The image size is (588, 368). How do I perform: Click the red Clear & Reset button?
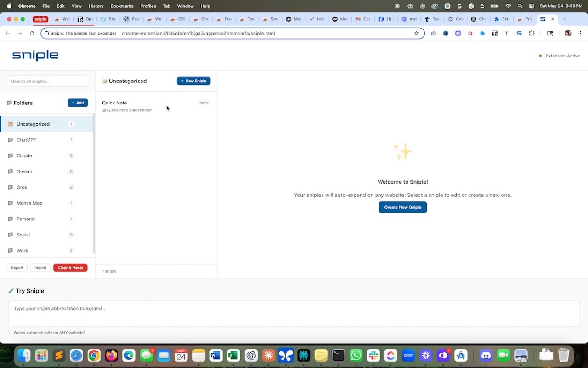(70, 268)
